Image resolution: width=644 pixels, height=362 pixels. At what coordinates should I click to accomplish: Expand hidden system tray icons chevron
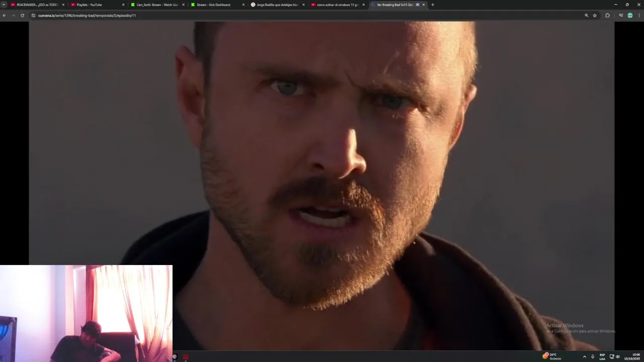point(584,356)
